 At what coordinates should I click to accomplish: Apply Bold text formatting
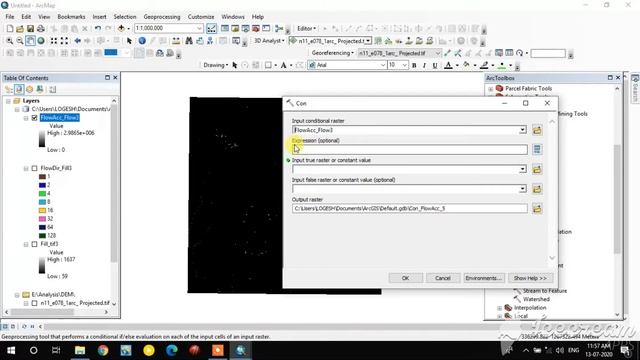coord(414,65)
